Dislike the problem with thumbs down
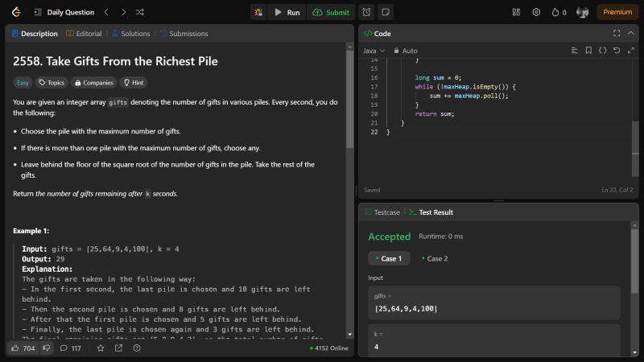This screenshot has height=362, width=644. click(x=47, y=348)
